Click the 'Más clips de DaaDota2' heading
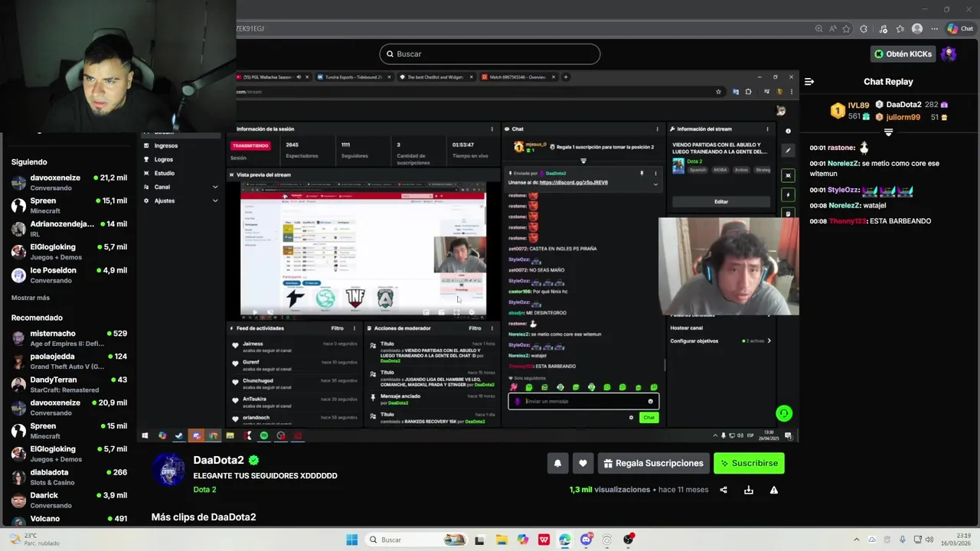 point(204,517)
